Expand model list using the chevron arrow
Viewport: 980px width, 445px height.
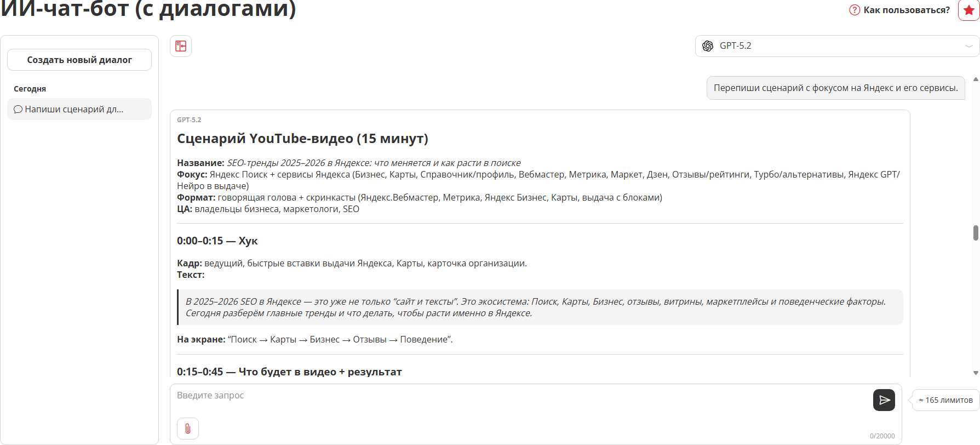click(x=968, y=46)
